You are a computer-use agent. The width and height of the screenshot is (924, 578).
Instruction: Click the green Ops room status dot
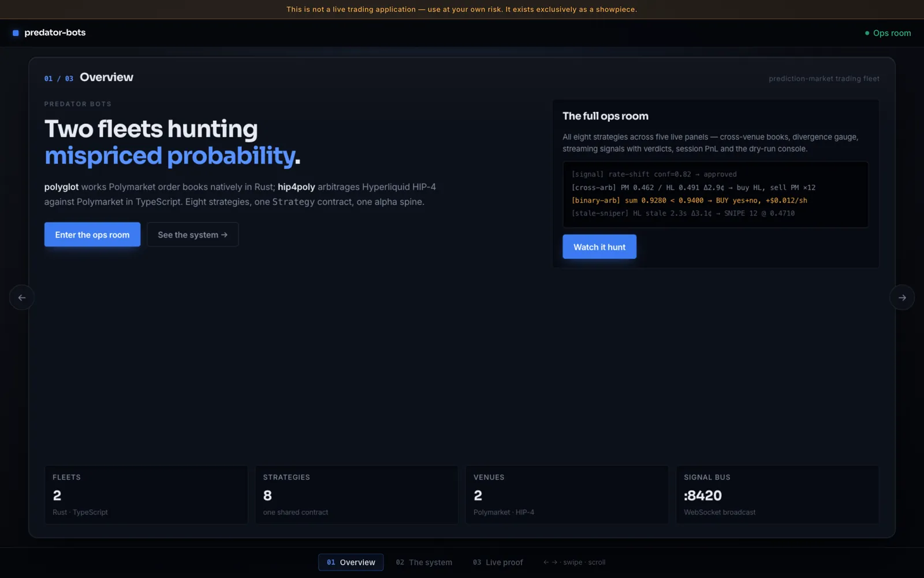(x=867, y=33)
